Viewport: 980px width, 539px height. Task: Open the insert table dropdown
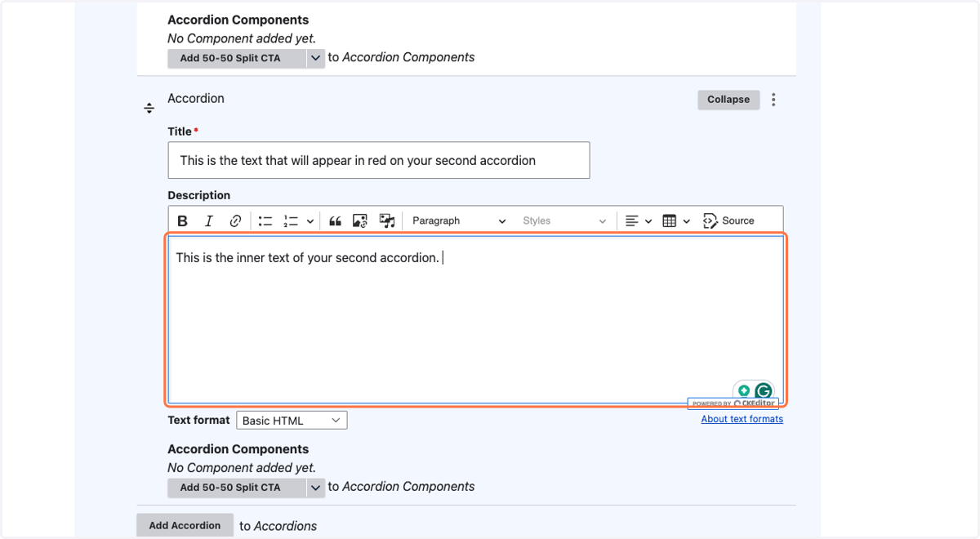pos(676,220)
